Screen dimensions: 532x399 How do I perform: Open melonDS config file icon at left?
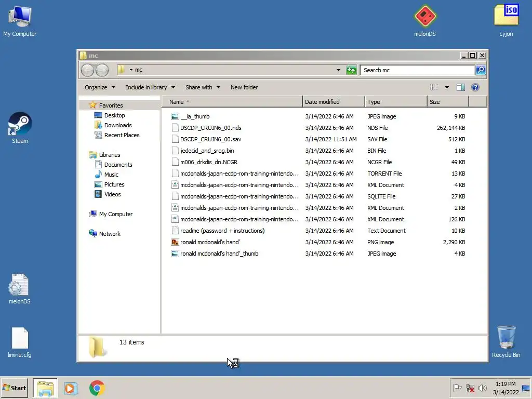coord(19,289)
